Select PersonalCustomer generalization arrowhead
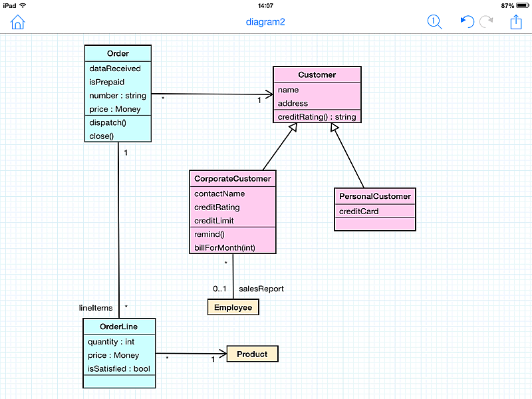Screen dimensions: 532x399 334,128
